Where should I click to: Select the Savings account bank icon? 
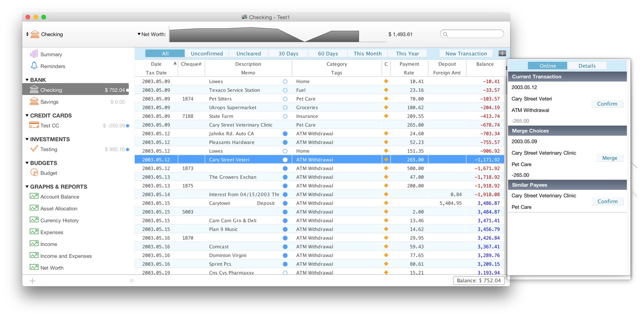click(34, 102)
